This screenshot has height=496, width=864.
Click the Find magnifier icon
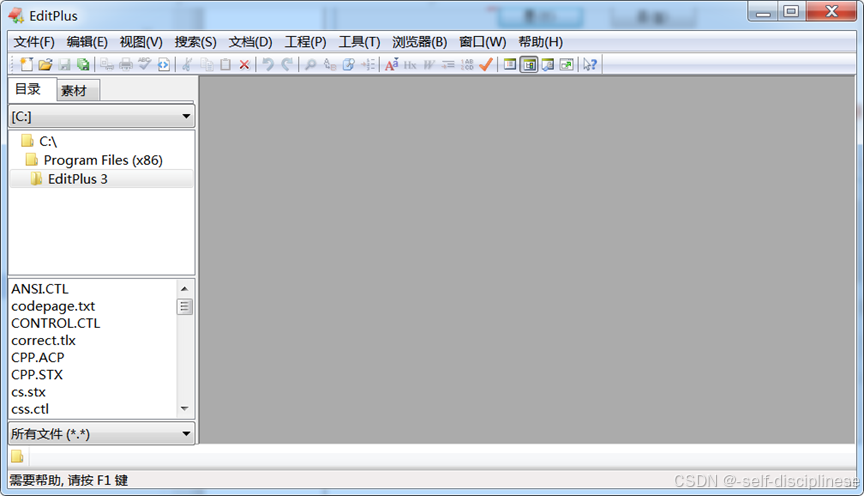pos(311,64)
